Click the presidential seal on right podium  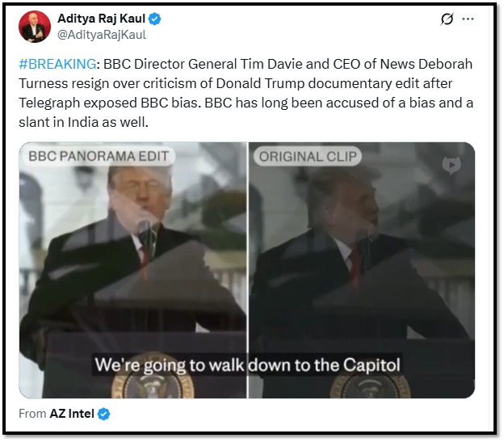tap(370, 385)
